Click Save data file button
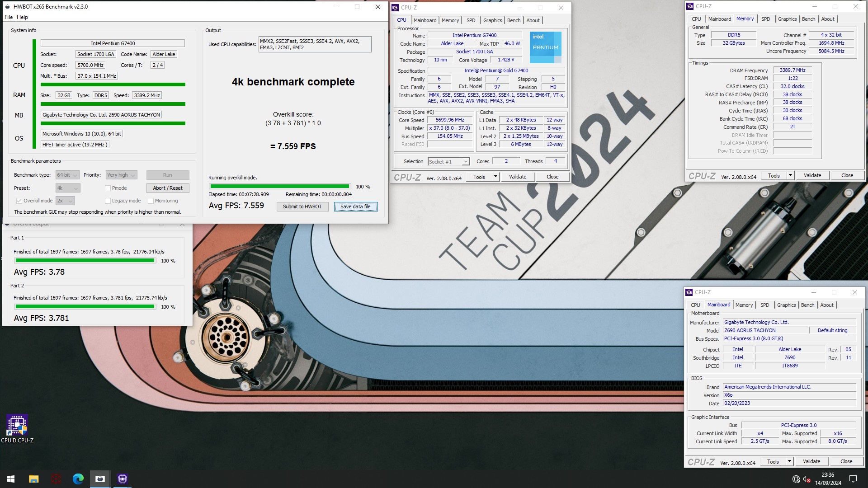 click(x=355, y=206)
